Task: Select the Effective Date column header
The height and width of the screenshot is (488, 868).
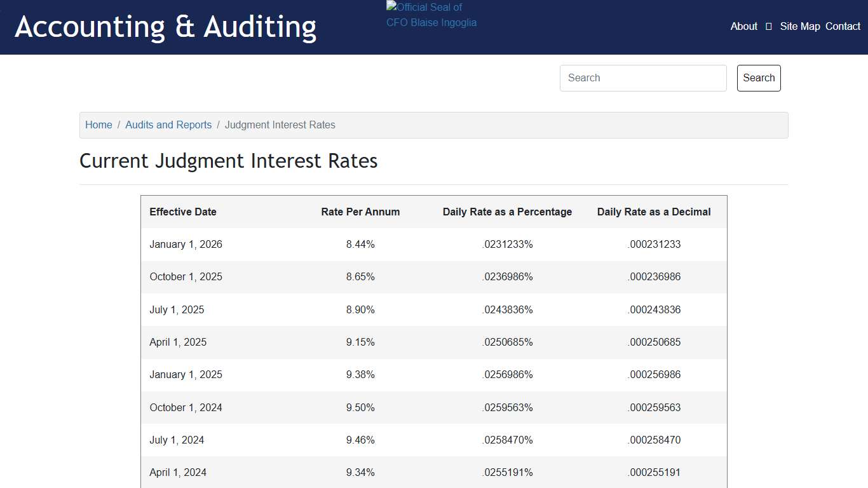Action: (183, 212)
